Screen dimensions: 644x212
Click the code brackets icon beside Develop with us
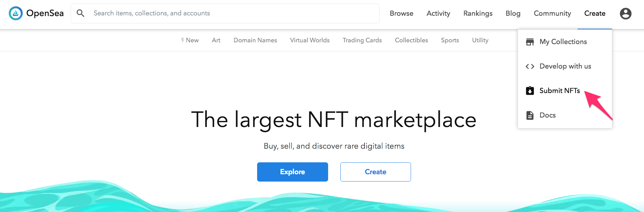point(530,66)
